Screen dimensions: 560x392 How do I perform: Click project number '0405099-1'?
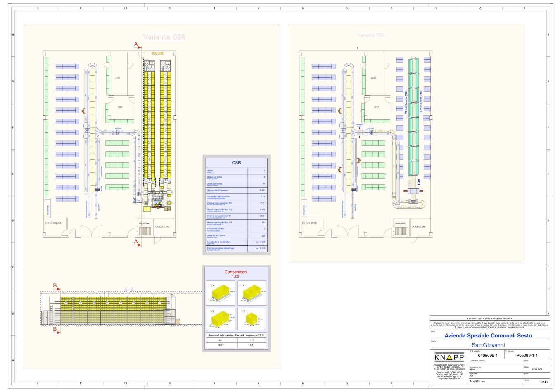coord(488,355)
